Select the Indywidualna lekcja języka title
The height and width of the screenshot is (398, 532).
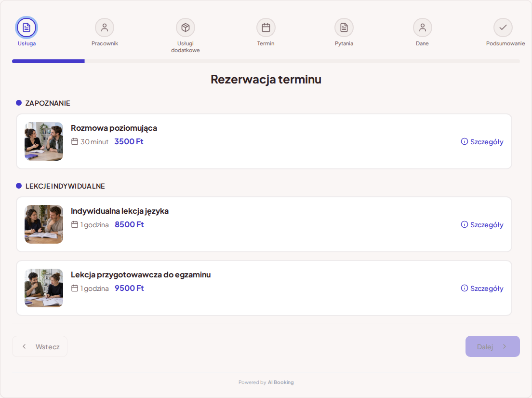pyautogui.click(x=120, y=211)
